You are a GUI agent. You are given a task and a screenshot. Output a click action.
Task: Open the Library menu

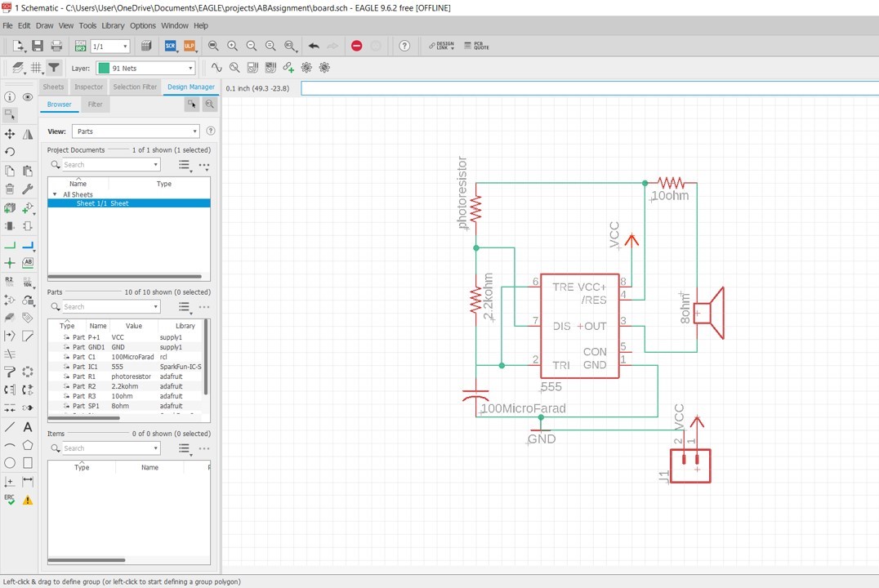(x=113, y=25)
